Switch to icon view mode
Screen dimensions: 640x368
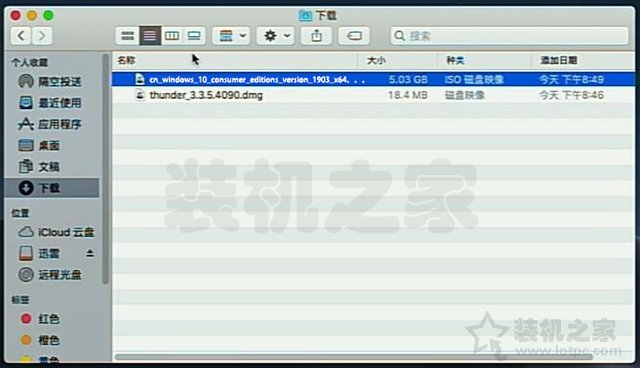[x=127, y=36]
